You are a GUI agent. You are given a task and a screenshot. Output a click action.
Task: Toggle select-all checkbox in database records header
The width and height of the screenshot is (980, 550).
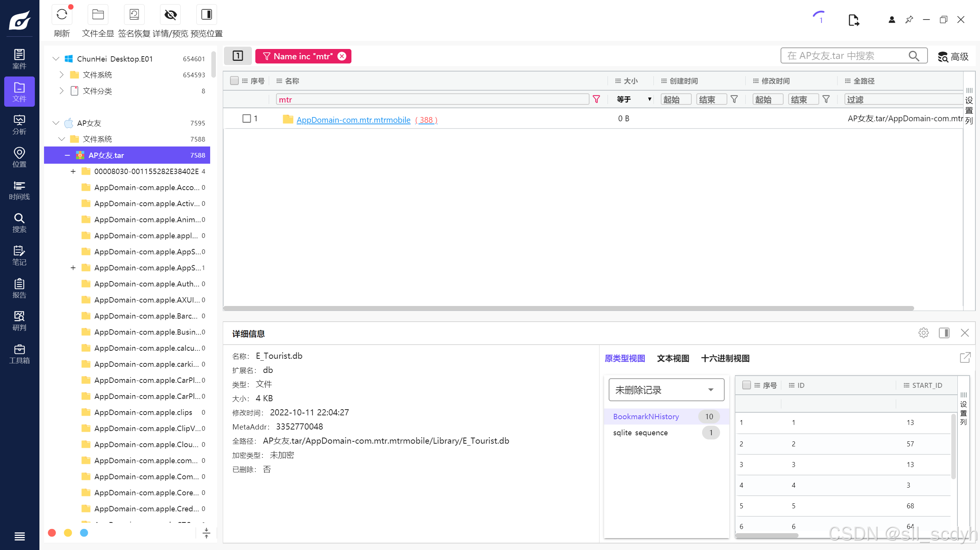click(x=746, y=385)
